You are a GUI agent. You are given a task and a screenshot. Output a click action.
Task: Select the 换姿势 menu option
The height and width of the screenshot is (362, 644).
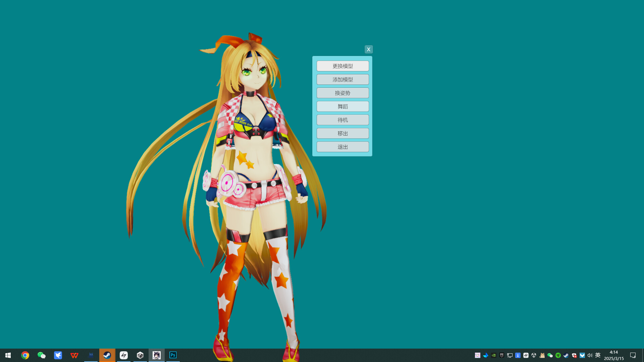(342, 93)
